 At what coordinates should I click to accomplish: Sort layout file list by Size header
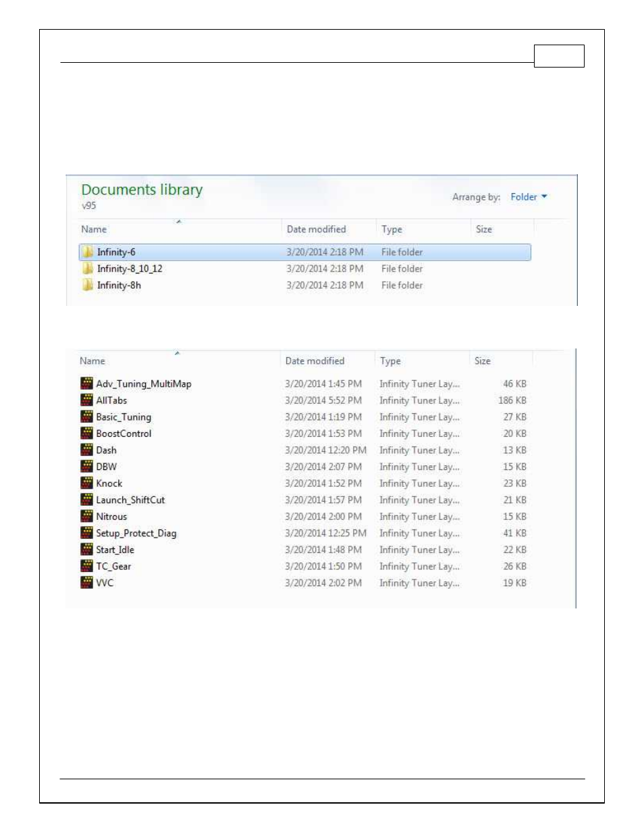click(483, 361)
